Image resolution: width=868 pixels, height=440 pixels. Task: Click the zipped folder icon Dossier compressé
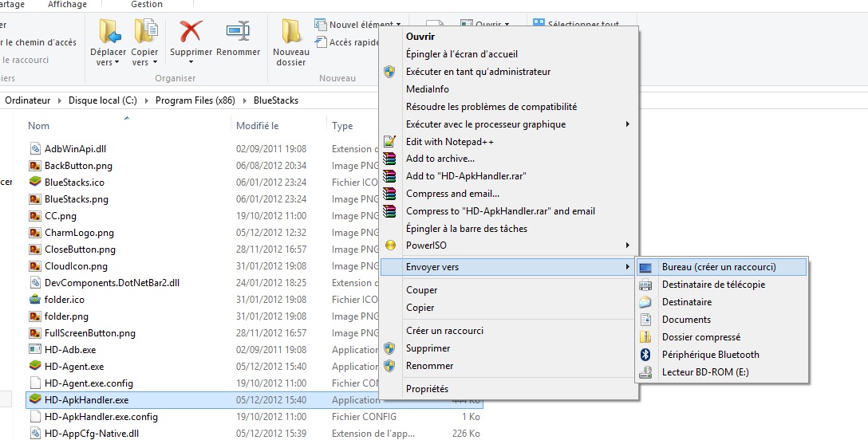645,337
